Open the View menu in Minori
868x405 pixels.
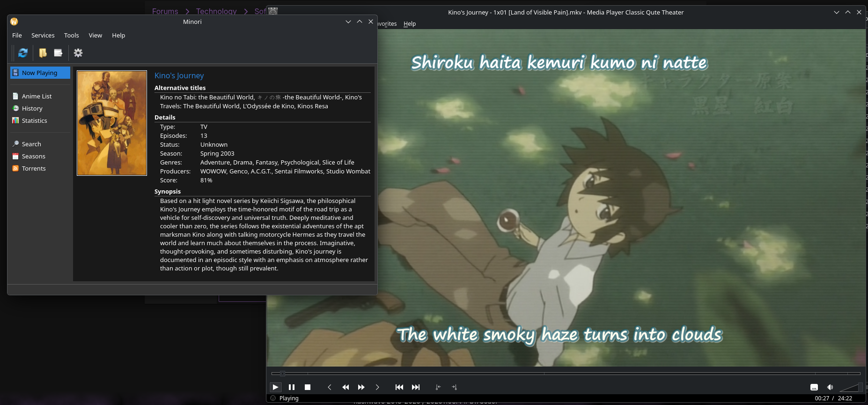point(95,35)
